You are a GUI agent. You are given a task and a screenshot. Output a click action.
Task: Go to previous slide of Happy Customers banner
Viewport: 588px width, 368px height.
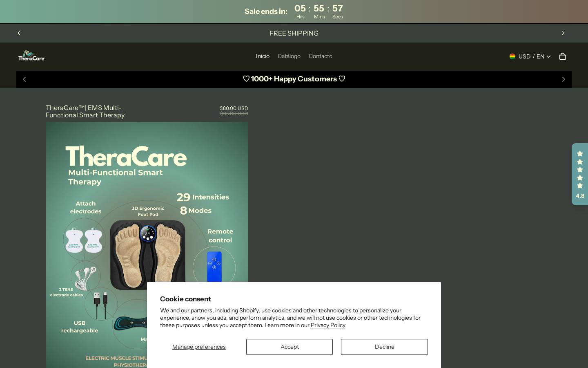pyautogui.click(x=24, y=79)
